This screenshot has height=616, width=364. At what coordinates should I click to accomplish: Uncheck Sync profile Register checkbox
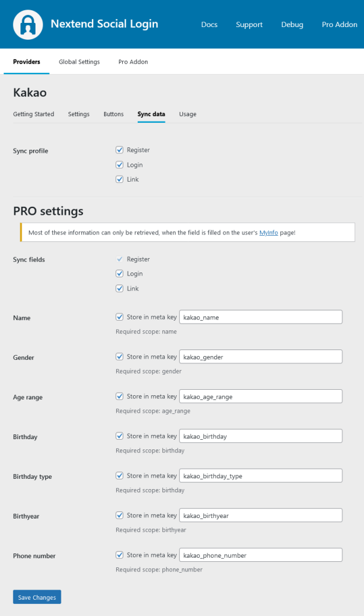(120, 150)
